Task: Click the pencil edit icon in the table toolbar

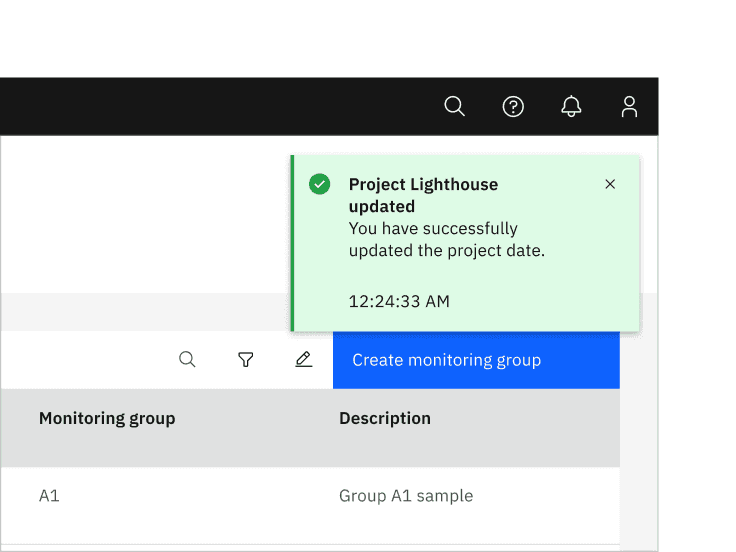Action: (304, 360)
